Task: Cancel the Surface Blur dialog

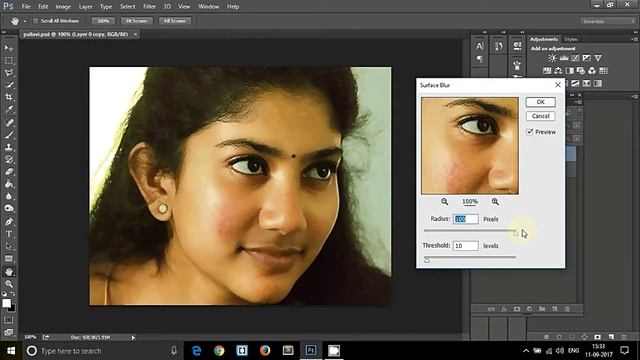Action: click(540, 116)
